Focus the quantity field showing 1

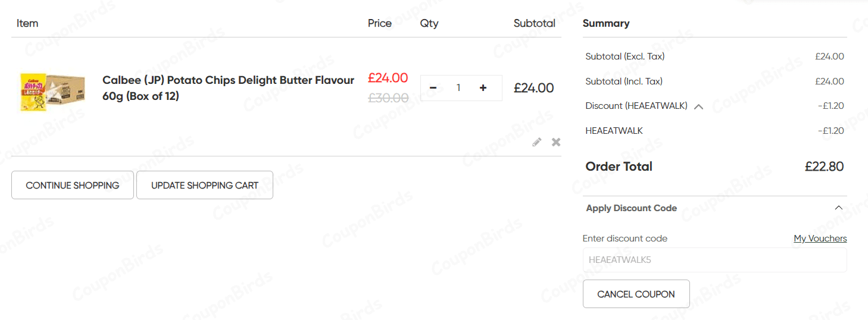coord(458,88)
